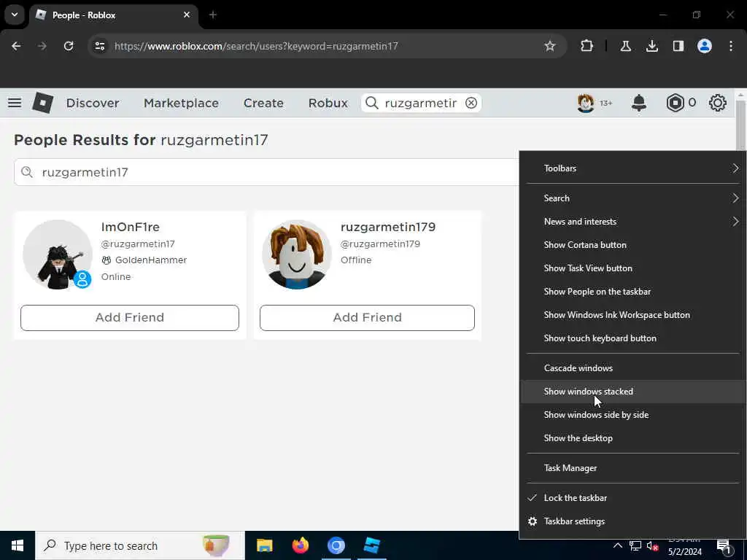Open File Explorer from the taskbar
Screen dimensions: 747x560
[x=264, y=545]
